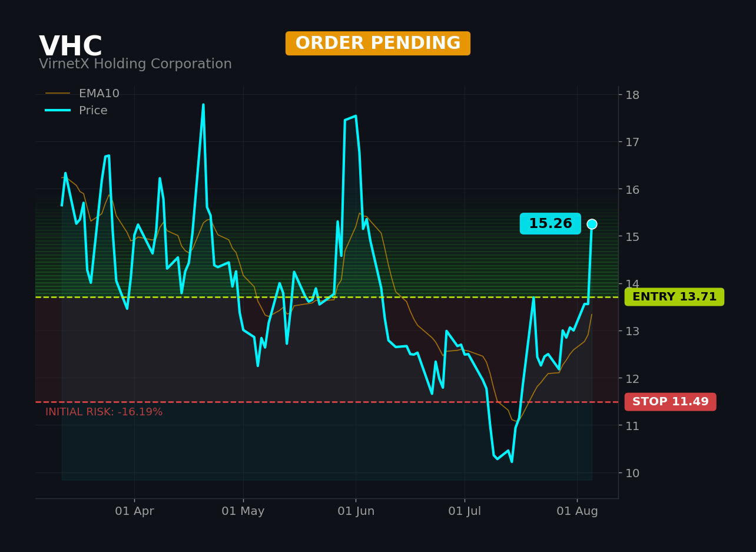Click the 15.26 current price tag
The height and width of the screenshot is (552, 756).
(x=550, y=224)
